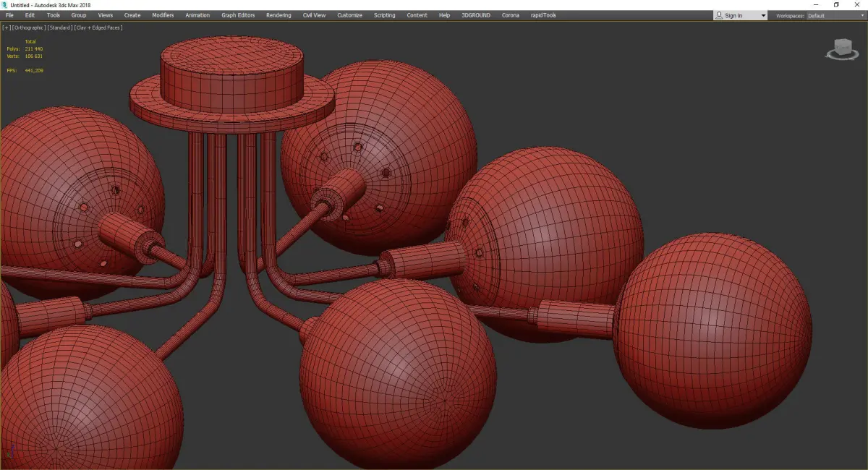Expand the Sign In dropdown arrow
This screenshot has height=470, width=868.
(763, 16)
